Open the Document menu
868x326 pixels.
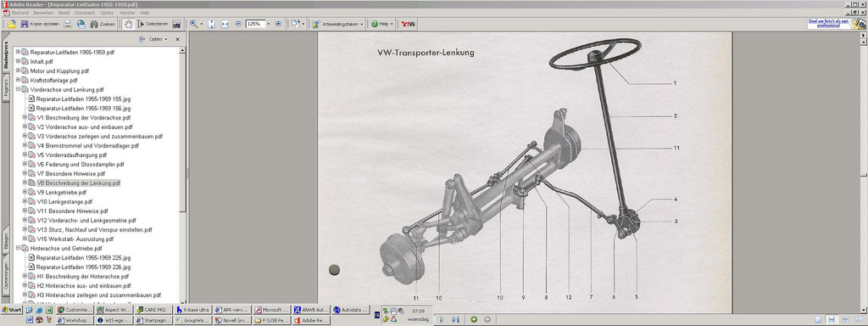[x=85, y=12]
